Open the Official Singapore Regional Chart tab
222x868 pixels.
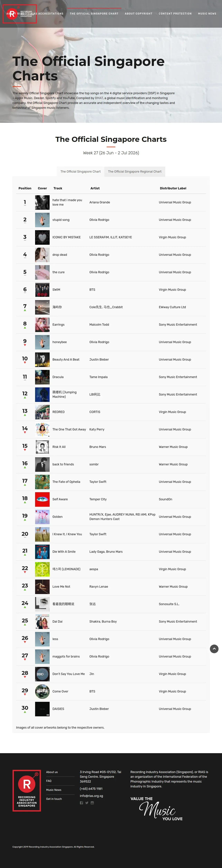coord(135,172)
